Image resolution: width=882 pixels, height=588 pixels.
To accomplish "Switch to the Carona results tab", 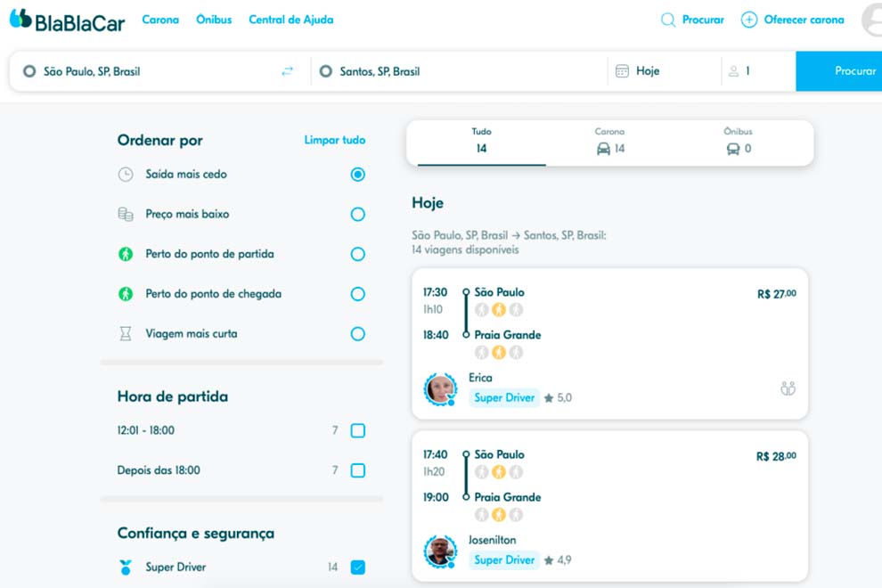I will tap(609, 142).
